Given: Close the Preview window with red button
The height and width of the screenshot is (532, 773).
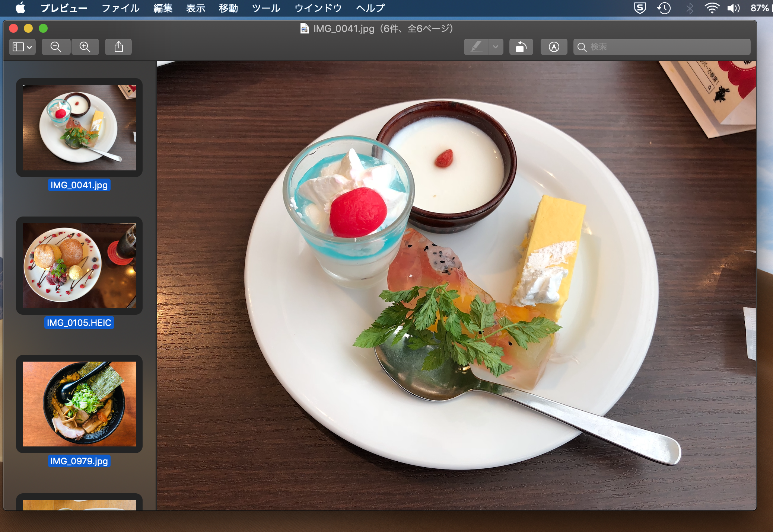Looking at the screenshot, I should point(13,28).
